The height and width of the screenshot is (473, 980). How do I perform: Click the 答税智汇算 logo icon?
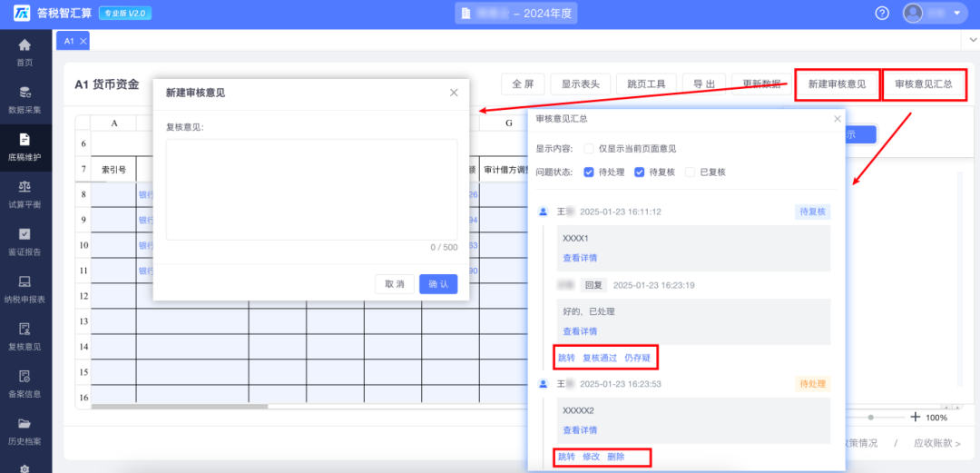(21, 13)
